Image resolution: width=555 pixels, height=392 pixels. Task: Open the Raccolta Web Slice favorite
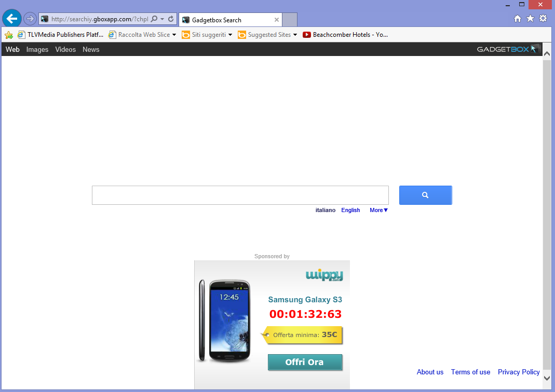140,35
